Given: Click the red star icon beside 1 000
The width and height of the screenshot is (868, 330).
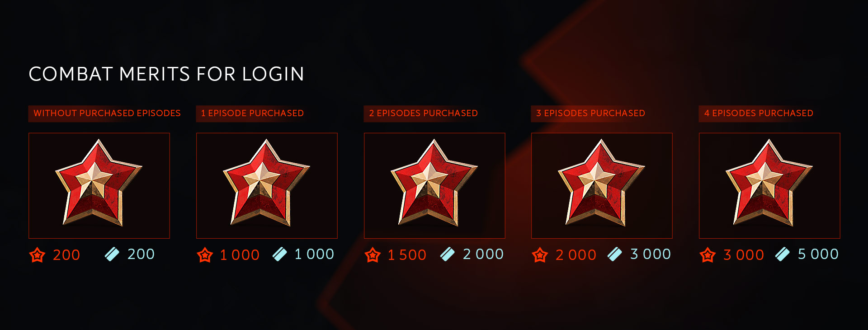Looking at the screenshot, I should (205, 255).
